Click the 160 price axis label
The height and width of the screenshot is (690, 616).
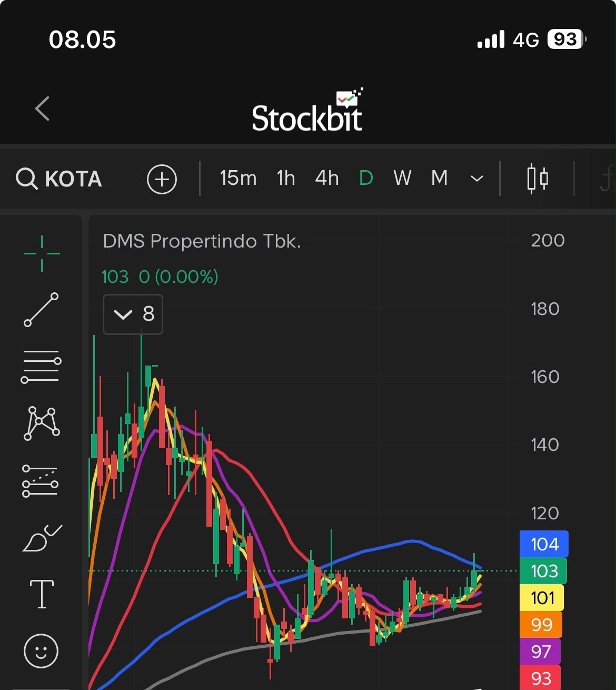545,377
